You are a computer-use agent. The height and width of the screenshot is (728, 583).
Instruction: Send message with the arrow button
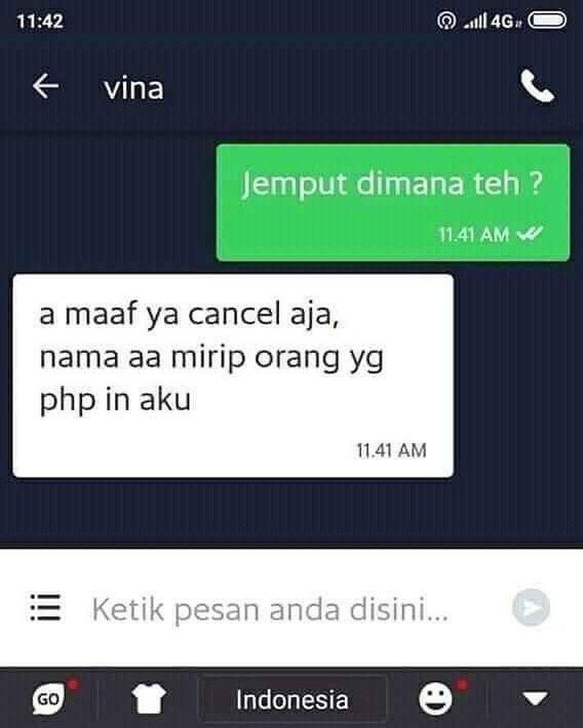[x=531, y=607]
